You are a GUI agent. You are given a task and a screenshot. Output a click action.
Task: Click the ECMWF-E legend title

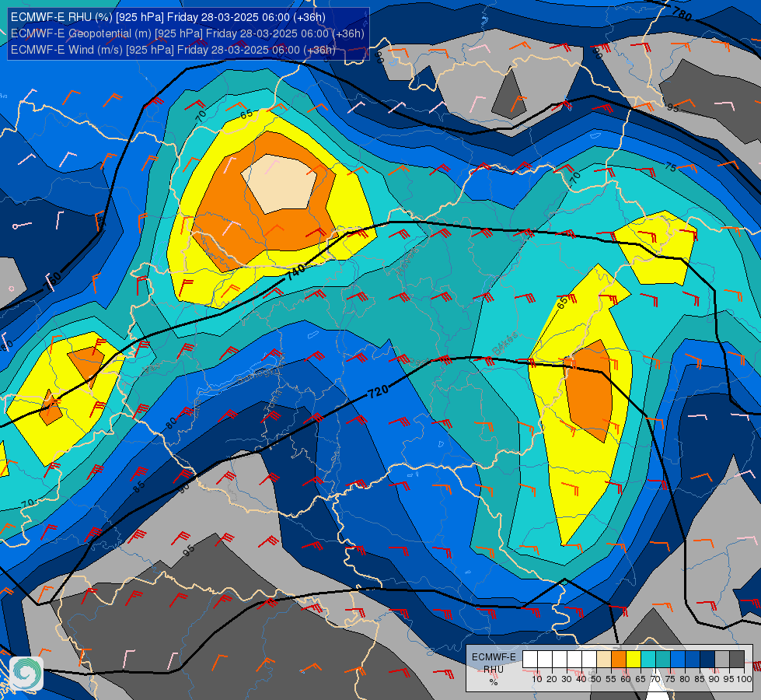pyautogui.click(x=494, y=656)
